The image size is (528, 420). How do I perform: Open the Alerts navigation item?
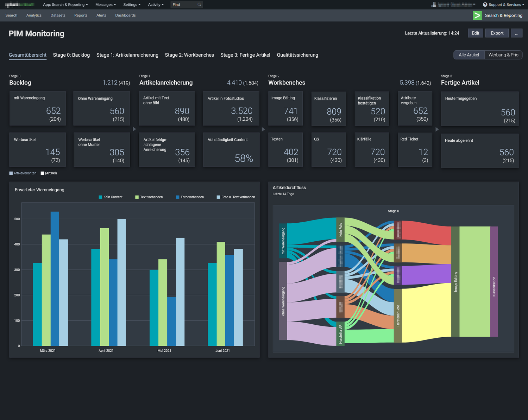(101, 15)
